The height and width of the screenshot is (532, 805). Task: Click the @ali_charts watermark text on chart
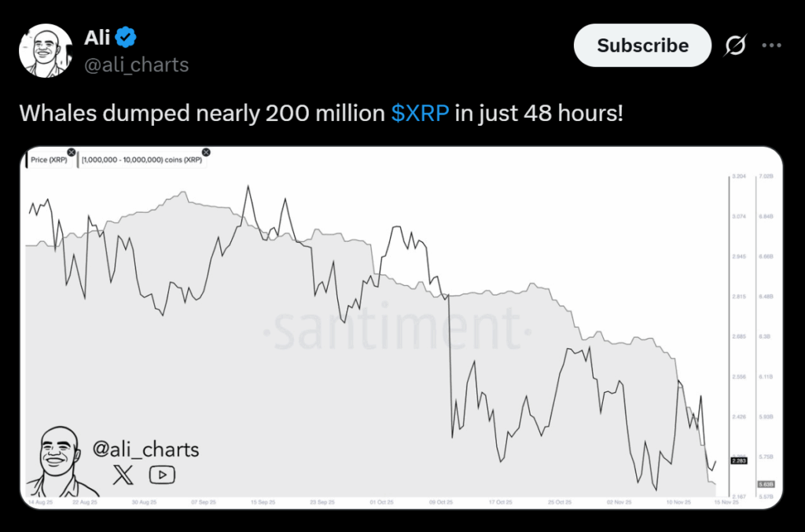coord(145,449)
